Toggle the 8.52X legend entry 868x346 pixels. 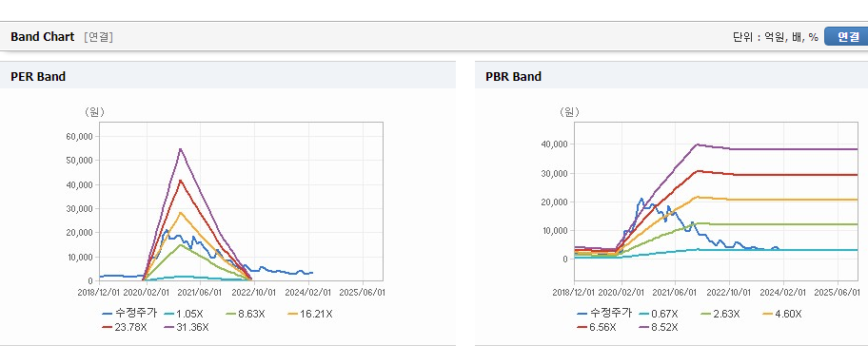click(x=659, y=328)
